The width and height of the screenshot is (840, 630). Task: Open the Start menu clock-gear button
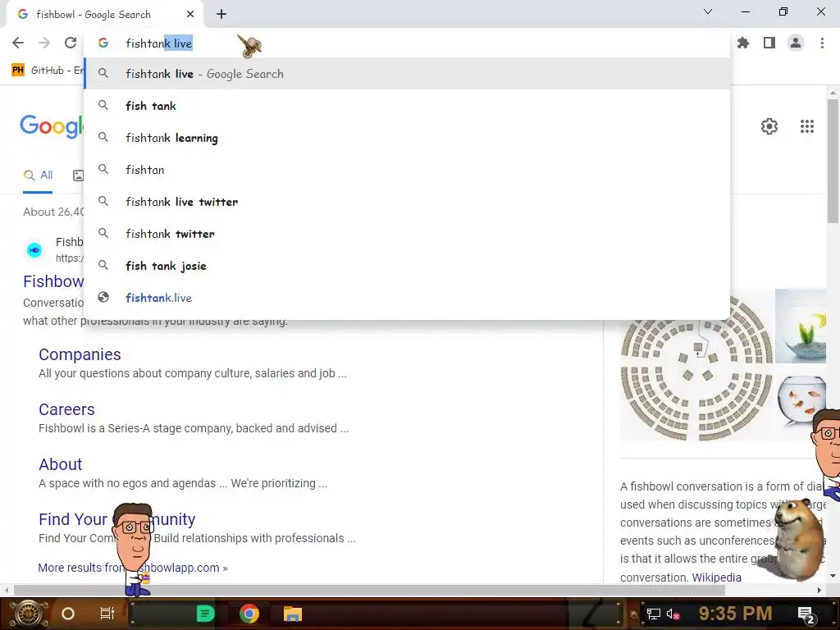pos(28,614)
